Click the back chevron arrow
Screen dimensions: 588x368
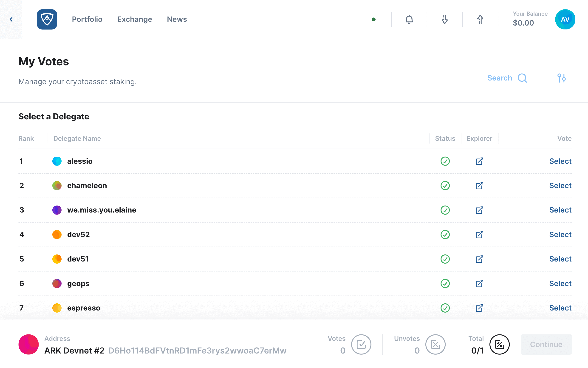(x=11, y=20)
